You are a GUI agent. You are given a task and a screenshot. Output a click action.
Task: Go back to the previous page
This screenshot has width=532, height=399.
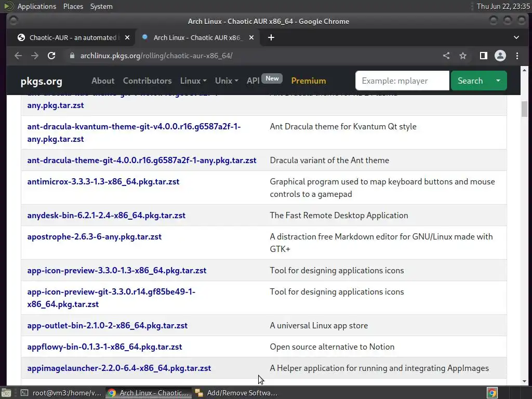coord(18,56)
